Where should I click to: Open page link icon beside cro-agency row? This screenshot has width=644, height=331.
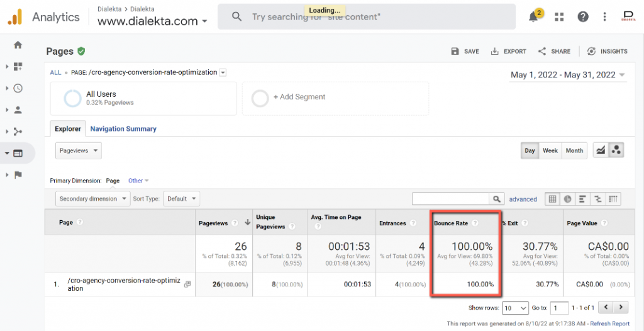coord(187,284)
